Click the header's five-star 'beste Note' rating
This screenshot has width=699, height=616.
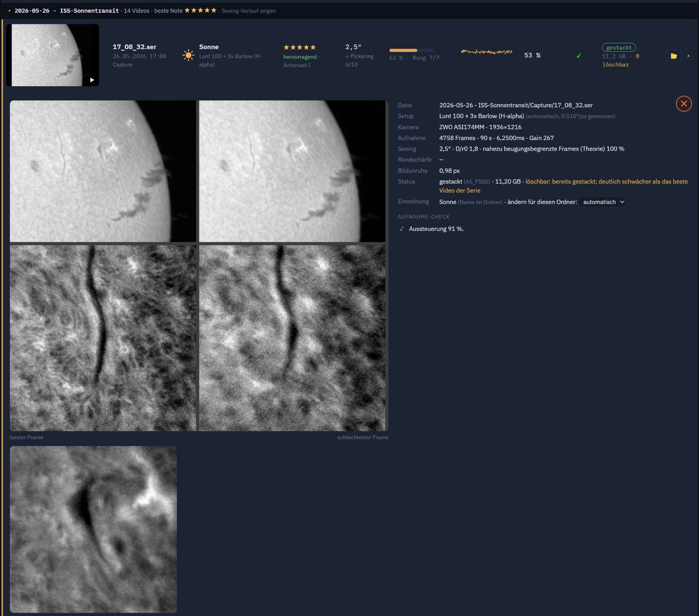(x=200, y=10)
